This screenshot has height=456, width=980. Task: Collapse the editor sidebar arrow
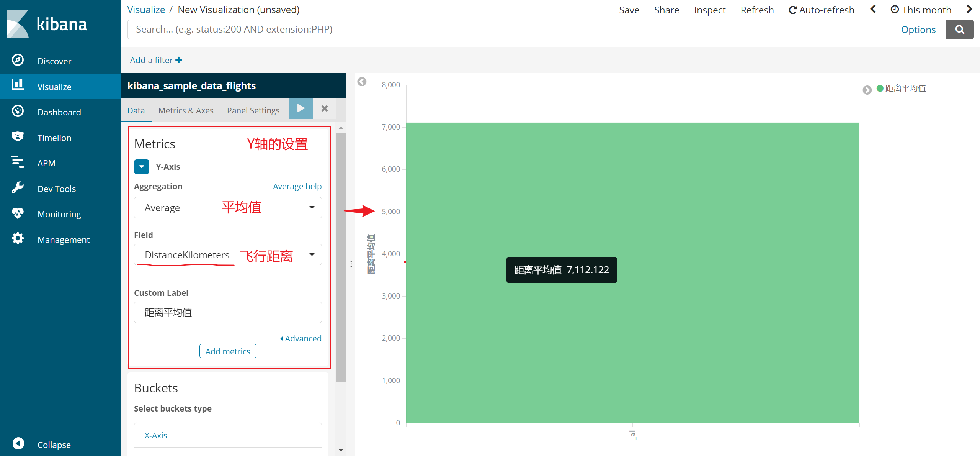point(362,82)
